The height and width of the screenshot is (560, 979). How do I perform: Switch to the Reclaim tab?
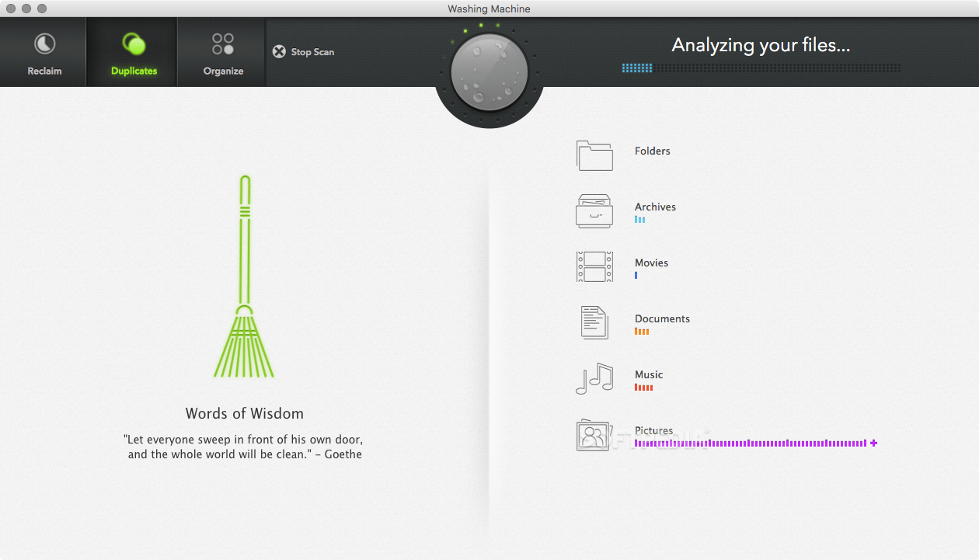[44, 52]
